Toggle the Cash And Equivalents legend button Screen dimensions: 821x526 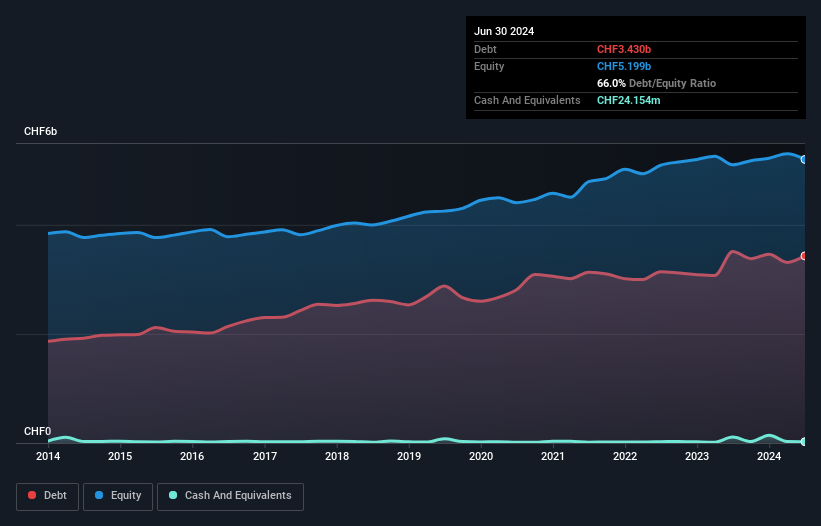[x=230, y=496]
